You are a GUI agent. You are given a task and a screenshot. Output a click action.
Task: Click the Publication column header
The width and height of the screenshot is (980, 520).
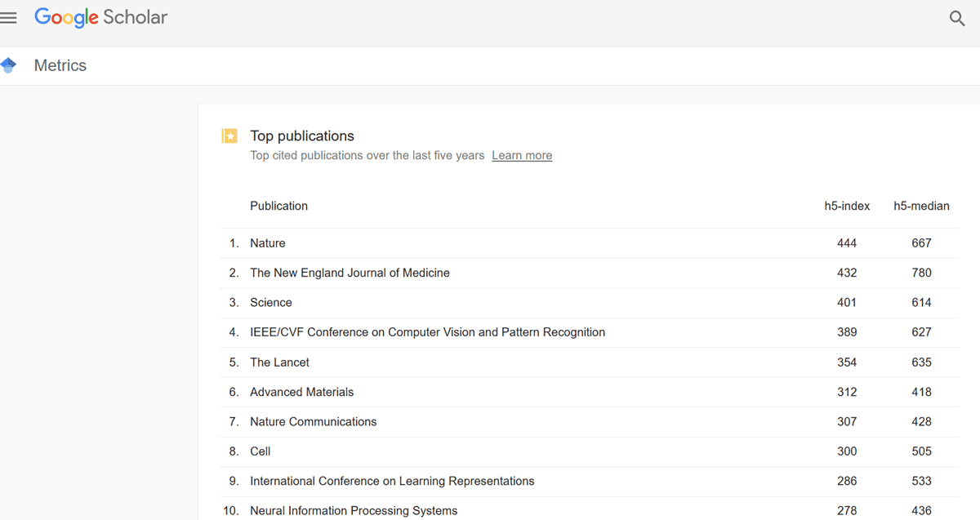(x=278, y=206)
